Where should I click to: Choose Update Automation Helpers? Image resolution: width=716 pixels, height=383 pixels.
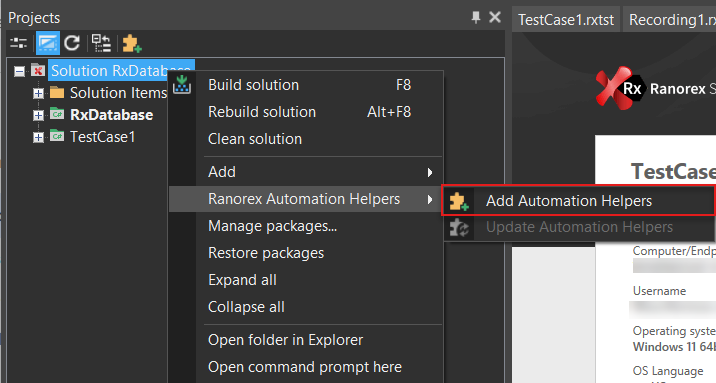pyautogui.click(x=579, y=227)
